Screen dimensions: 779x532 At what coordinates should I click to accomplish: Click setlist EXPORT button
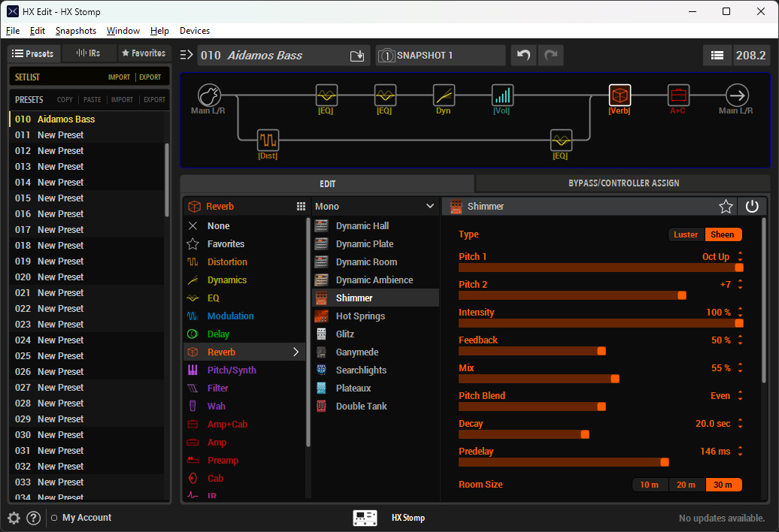coord(150,77)
